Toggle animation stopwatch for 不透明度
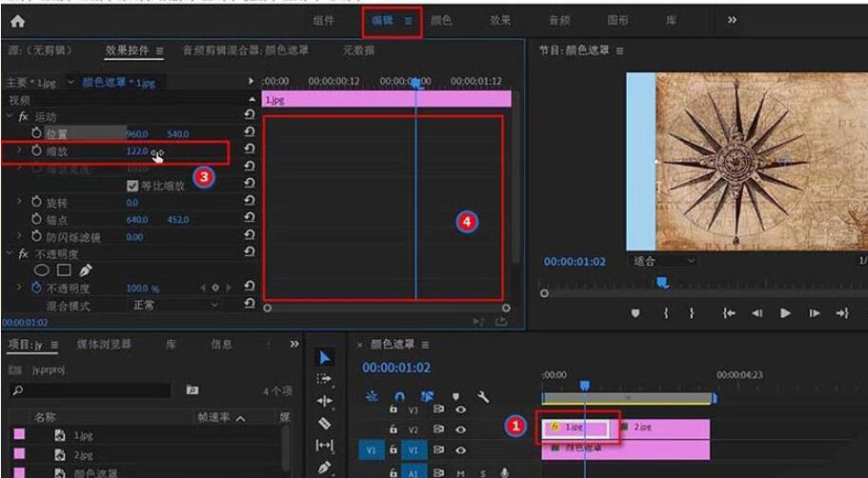Viewport: 868px width, 478px height. pyautogui.click(x=36, y=288)
